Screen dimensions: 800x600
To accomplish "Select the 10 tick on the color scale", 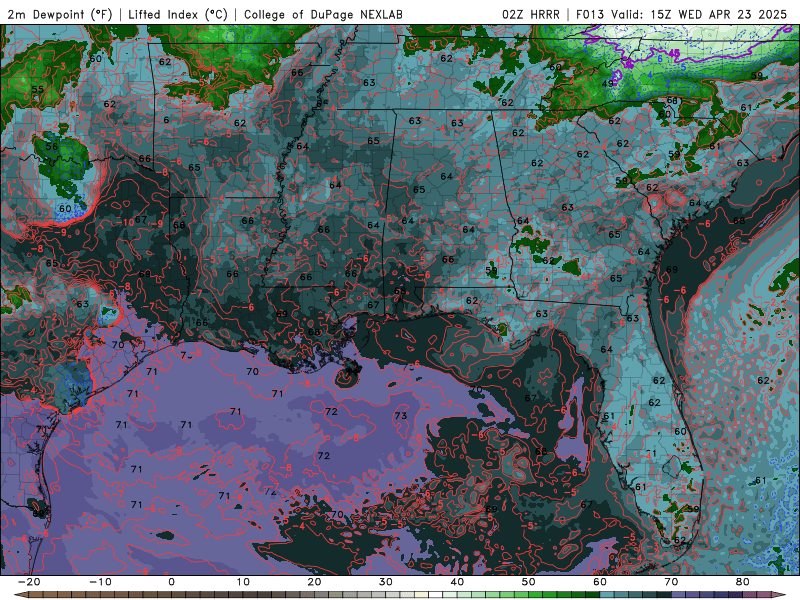I will pyautogui.click(x=243, y=582).
